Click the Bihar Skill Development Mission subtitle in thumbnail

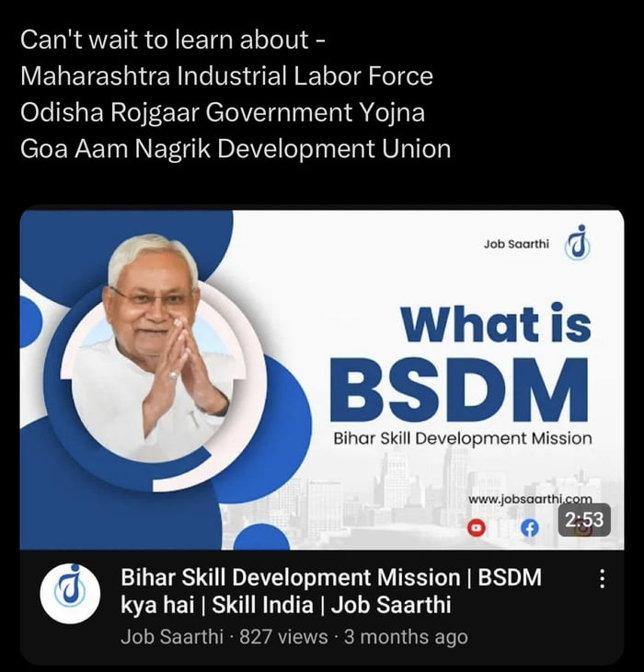tap(463, 439)
